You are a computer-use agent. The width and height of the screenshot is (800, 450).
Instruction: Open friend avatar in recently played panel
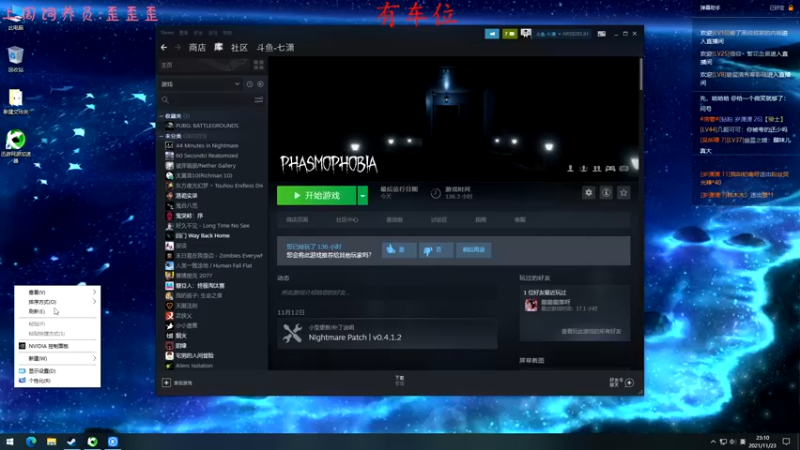(531, 305)
